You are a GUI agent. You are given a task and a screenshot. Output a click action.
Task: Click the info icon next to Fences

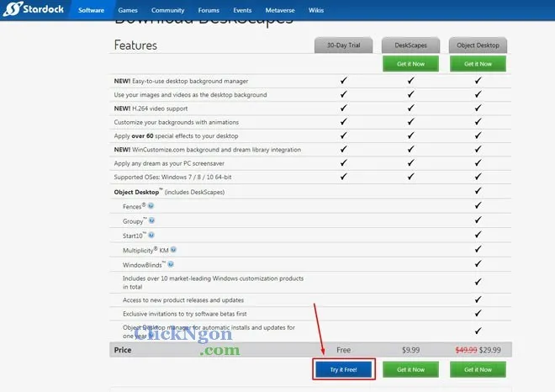pyautogui.click(x=151, y=206)
